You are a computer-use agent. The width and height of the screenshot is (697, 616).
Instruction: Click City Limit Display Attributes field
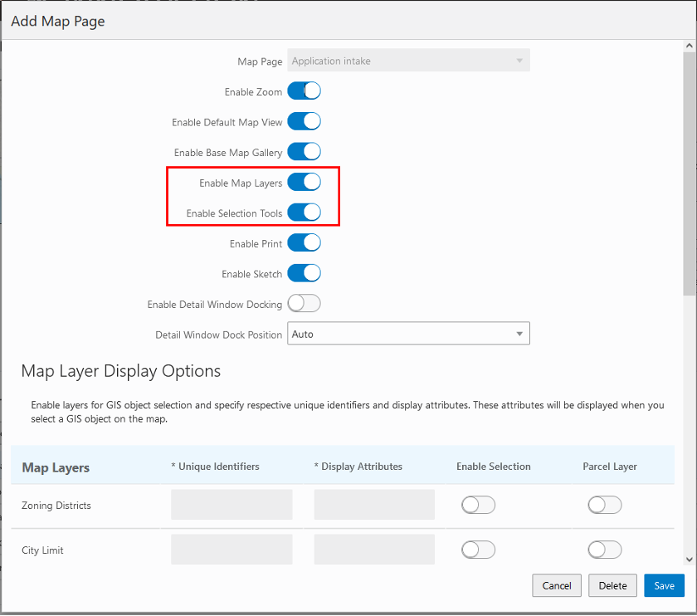(374, 550)
